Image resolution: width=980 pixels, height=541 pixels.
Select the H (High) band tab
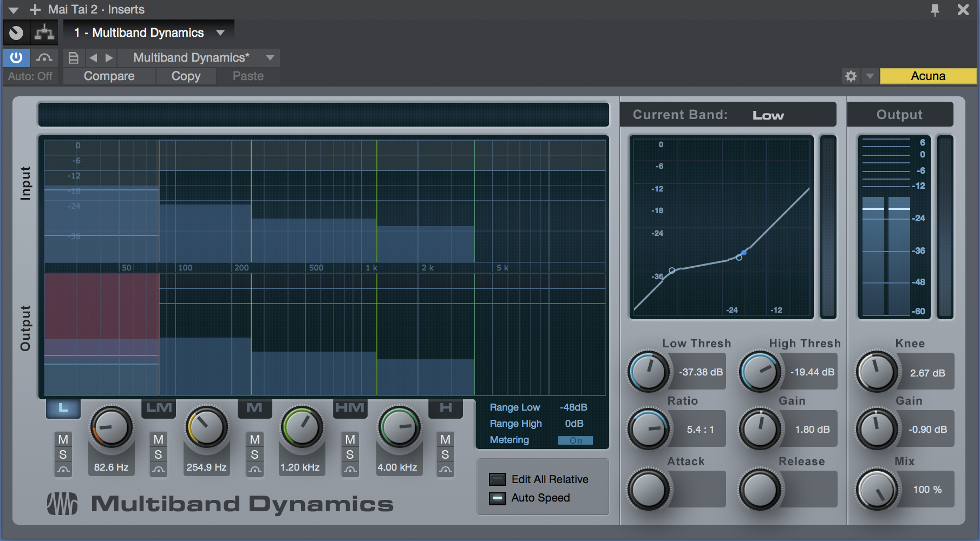click(446, 408)
